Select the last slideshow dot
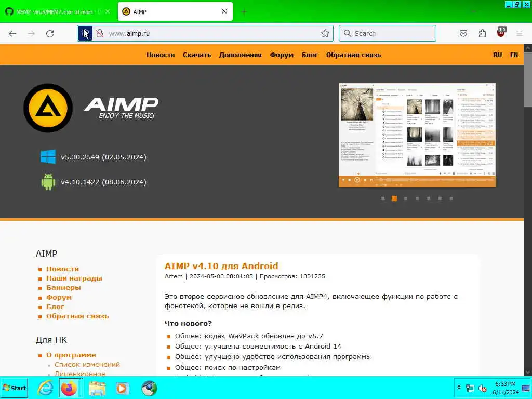The height and width of the screenshot is (399, 532). tap(451, 198)
